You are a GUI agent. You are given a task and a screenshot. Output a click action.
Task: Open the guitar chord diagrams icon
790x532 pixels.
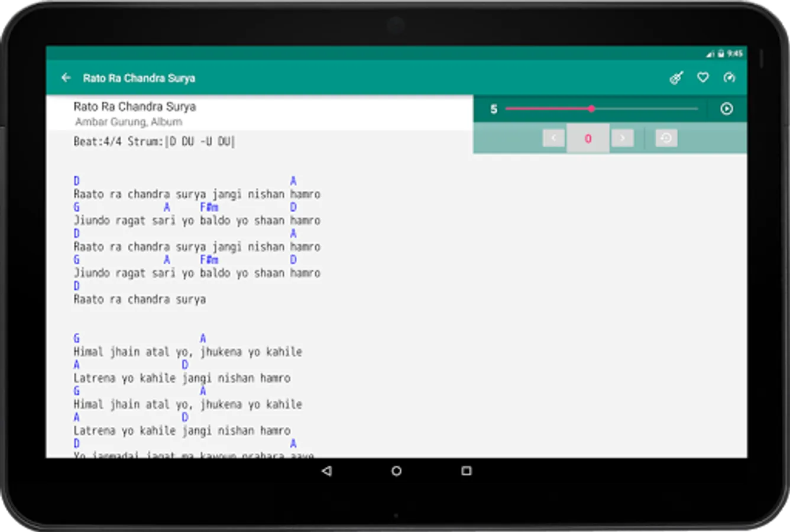click(676, 77)
